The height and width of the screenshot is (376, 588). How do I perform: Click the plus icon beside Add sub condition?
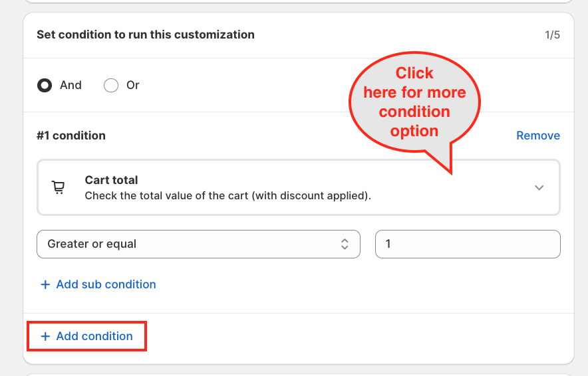45,284
